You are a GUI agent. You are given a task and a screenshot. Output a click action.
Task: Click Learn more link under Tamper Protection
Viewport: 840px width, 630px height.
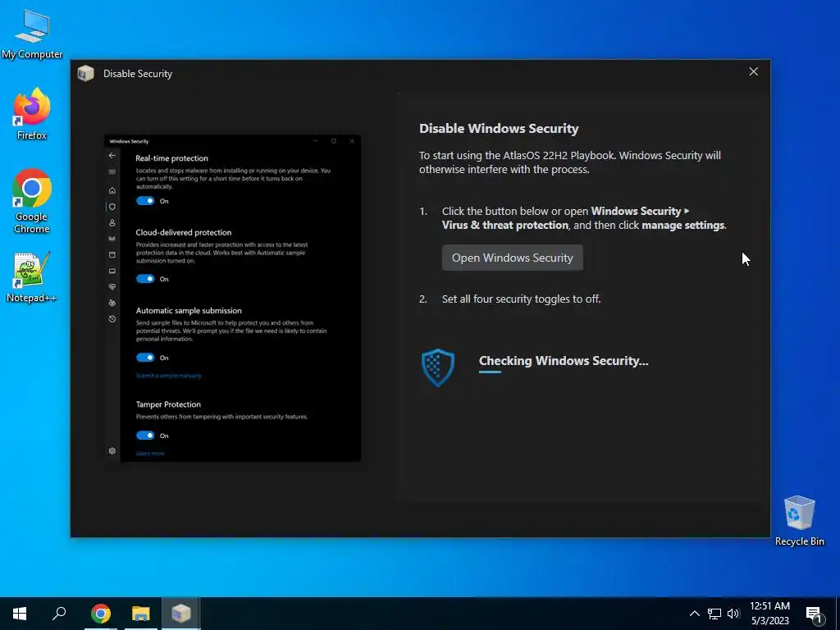click(x=150, y=453)
